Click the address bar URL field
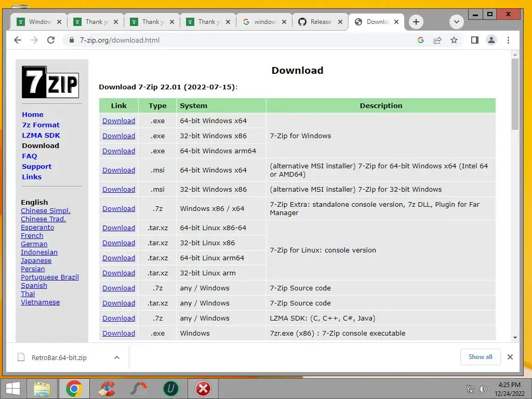 (x=237, y=40)
